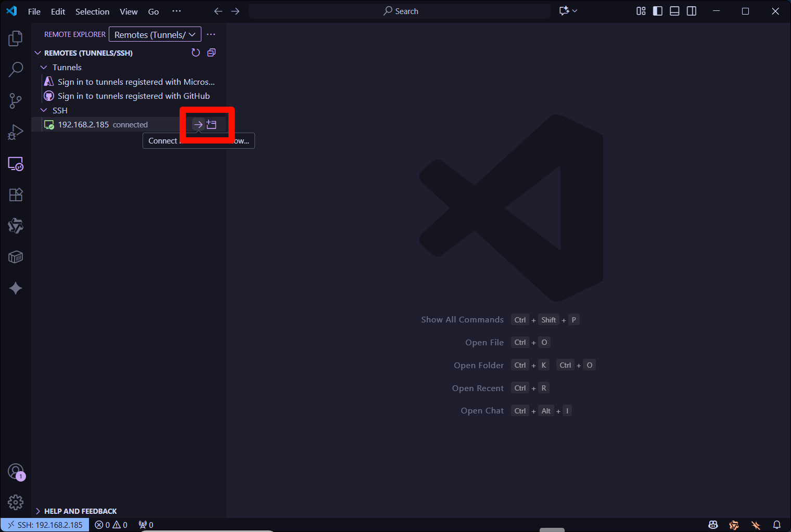
Task: Open the Remotes (Tunnels/SSH) dropdown
Action: pos(155,34)
